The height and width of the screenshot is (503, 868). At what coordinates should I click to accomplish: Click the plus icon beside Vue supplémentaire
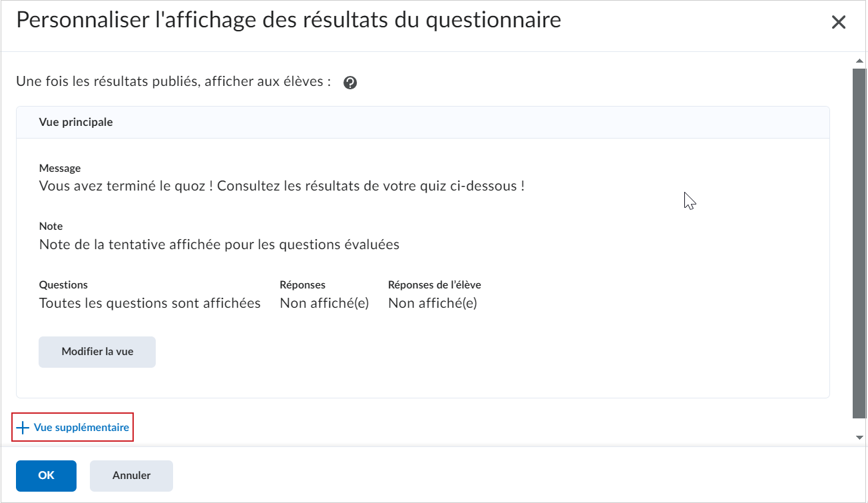pyautogui.click(x=23, y=428)
